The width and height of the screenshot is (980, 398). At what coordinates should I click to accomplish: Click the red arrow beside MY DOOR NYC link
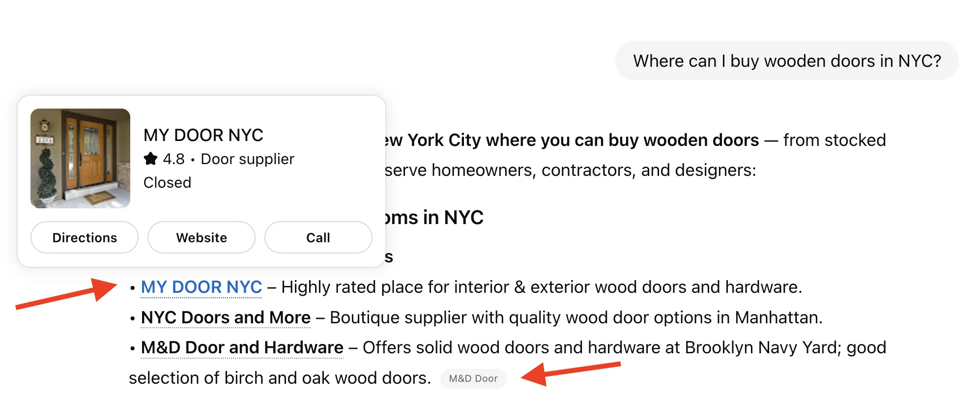(66, 294)
